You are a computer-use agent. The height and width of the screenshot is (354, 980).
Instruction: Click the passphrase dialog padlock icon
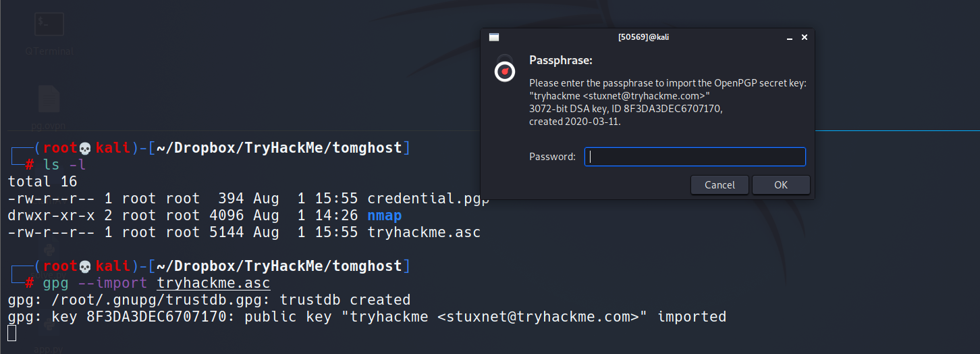point(505,70)
